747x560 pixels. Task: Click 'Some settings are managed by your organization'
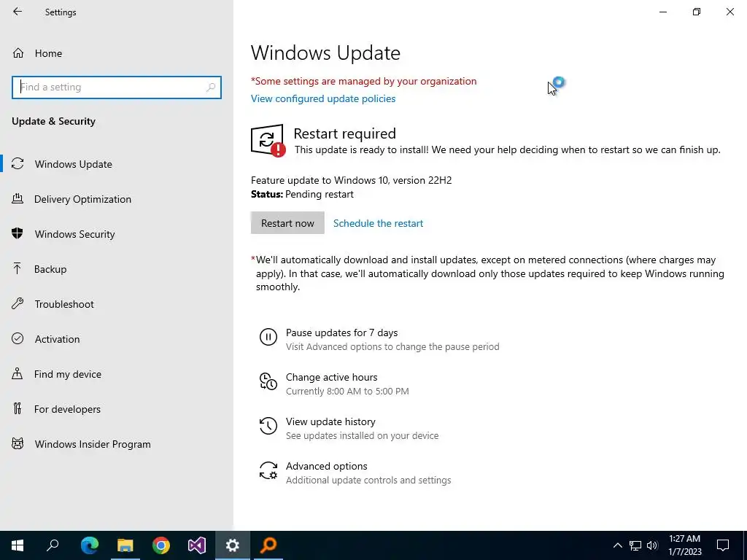click(363, 81)
